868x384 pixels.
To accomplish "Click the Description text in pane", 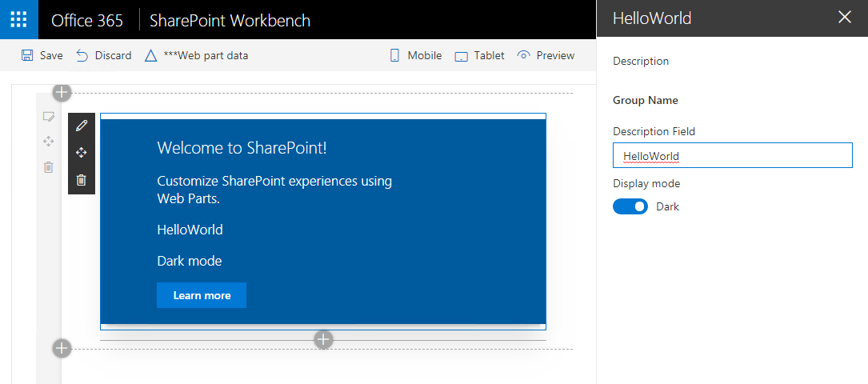I will (x=641, y=61).
